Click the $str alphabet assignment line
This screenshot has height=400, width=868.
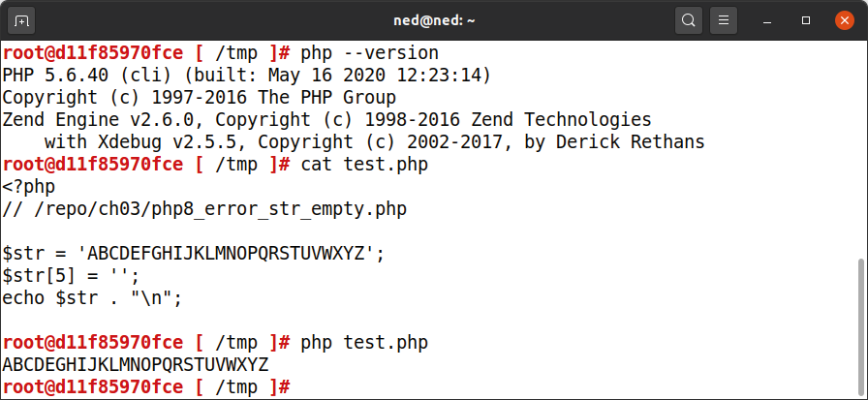193,254
